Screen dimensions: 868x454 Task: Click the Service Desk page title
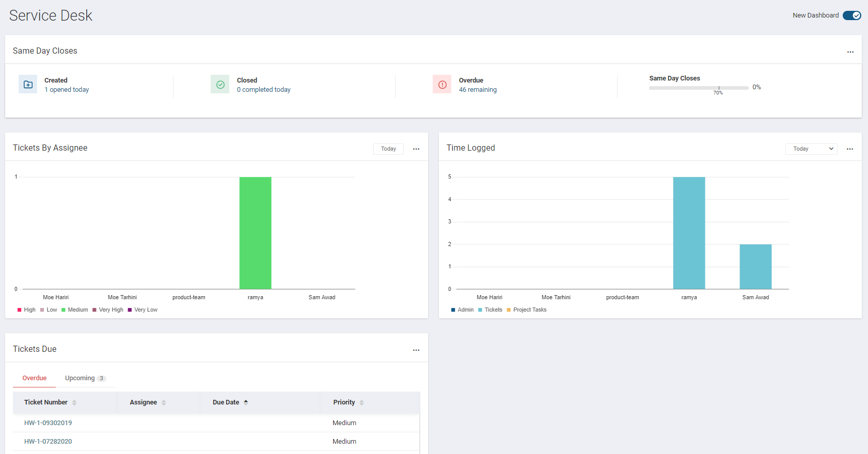point(51,15)
